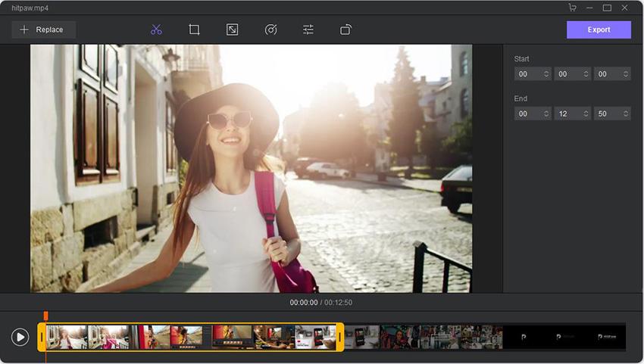Viewport: 644px width, 364px height.
Task: Select the scissors Cut tool
Action: pyautogui.click(x=156, y=30)
